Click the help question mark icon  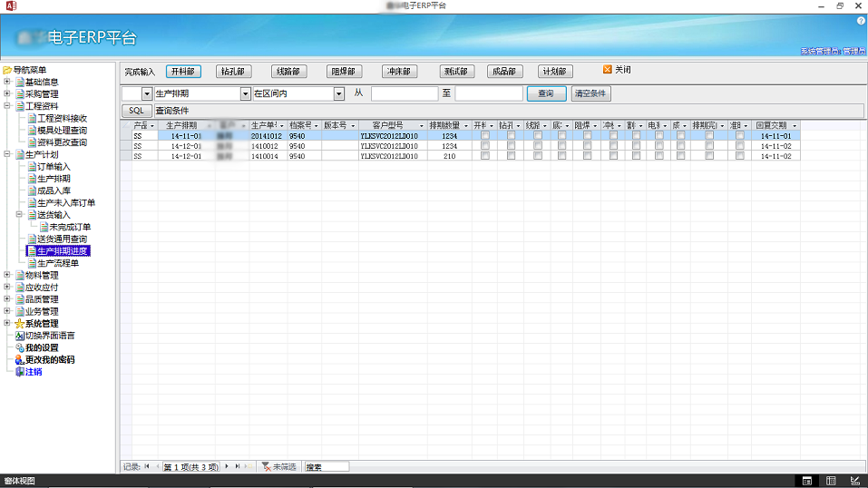click(861, 21)
